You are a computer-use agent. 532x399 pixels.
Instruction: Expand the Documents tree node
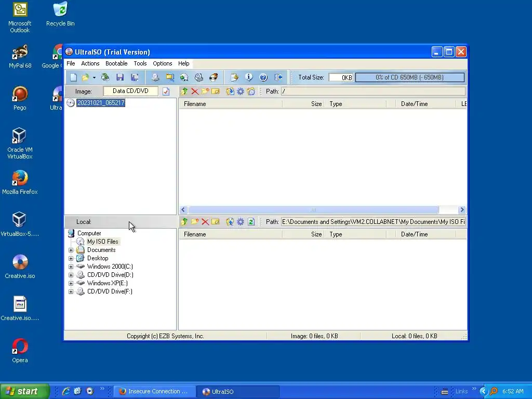click(71, 250)
